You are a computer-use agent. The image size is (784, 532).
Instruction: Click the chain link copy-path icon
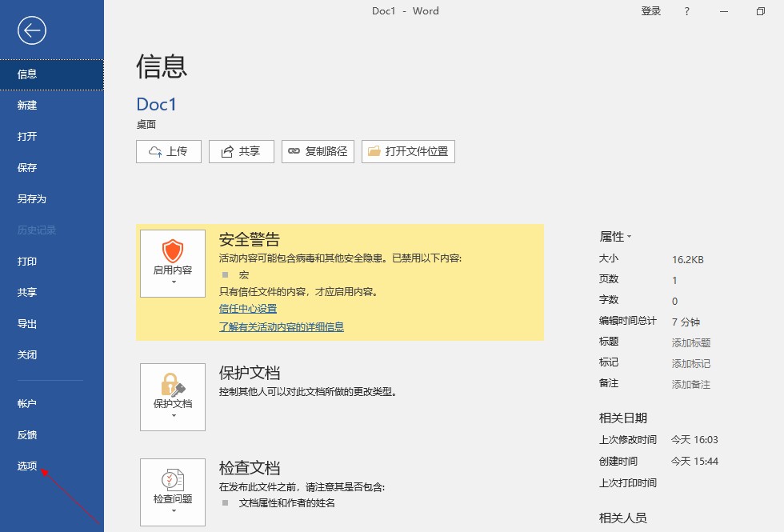294,151
